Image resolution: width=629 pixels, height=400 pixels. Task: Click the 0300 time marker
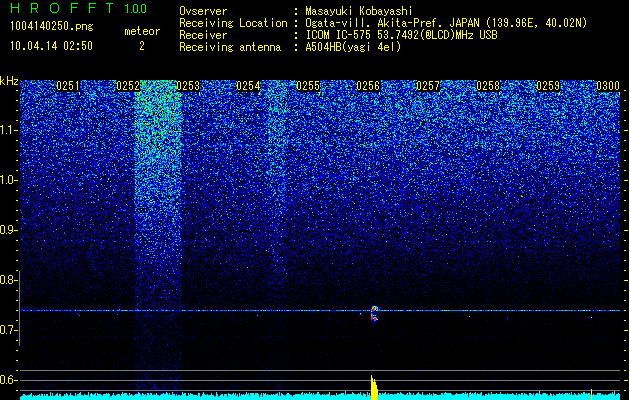coord(608,86)
